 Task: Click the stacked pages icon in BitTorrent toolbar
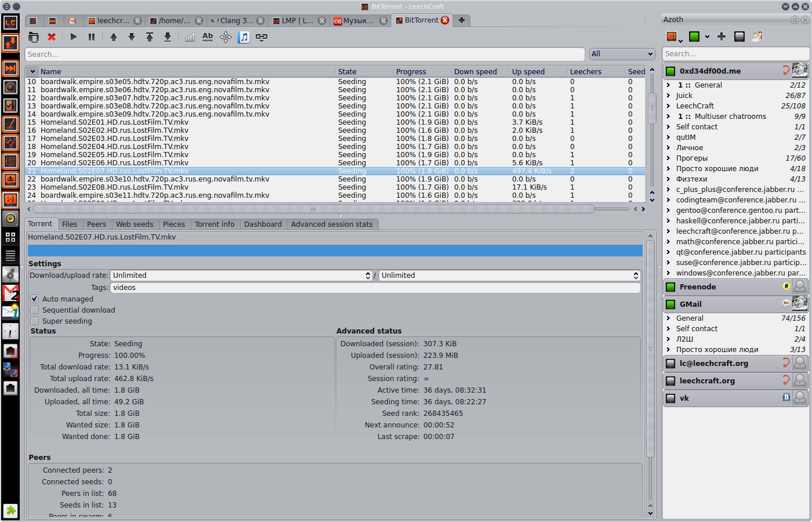point(34,37)
